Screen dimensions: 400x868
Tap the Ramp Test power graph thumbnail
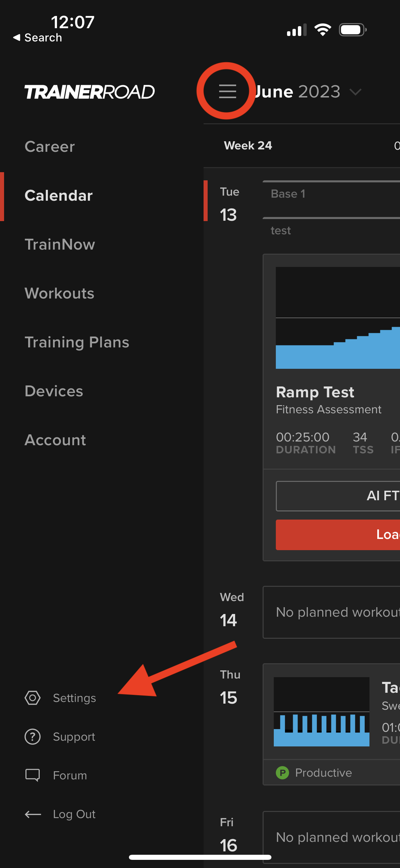pyautogui.click(x=338, y=318)
